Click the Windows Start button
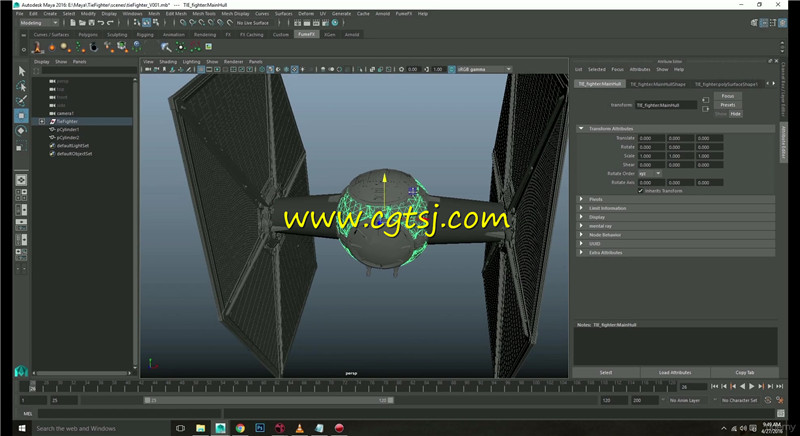 (22, 428)
